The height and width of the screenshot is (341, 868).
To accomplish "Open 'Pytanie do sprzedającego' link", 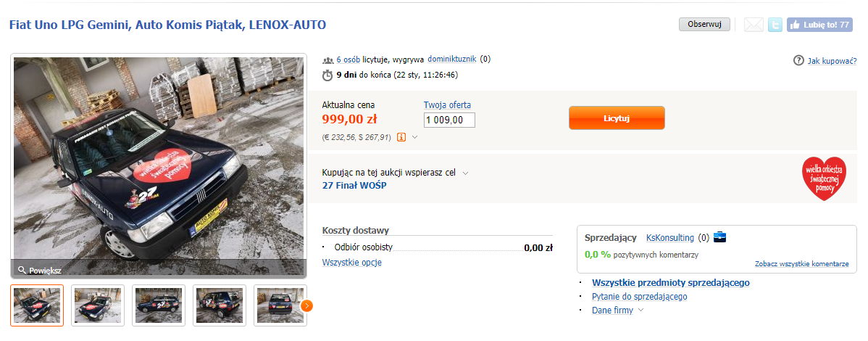I will click(639, 297).
